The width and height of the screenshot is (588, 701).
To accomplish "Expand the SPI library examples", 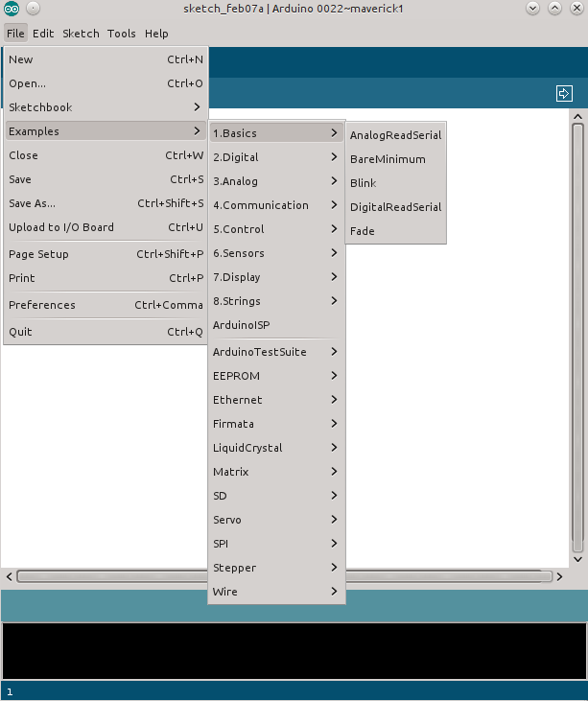I will pos(276,544).
